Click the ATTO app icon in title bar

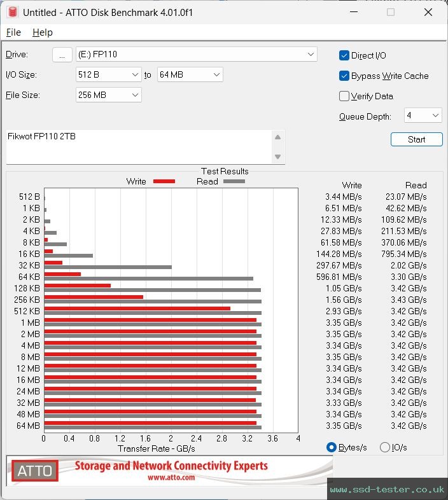pyautogui.click(x=13, y=12)
